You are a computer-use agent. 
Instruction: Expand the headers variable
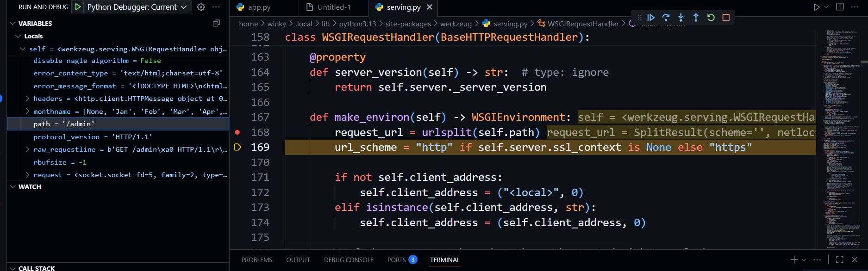point(27,99)
